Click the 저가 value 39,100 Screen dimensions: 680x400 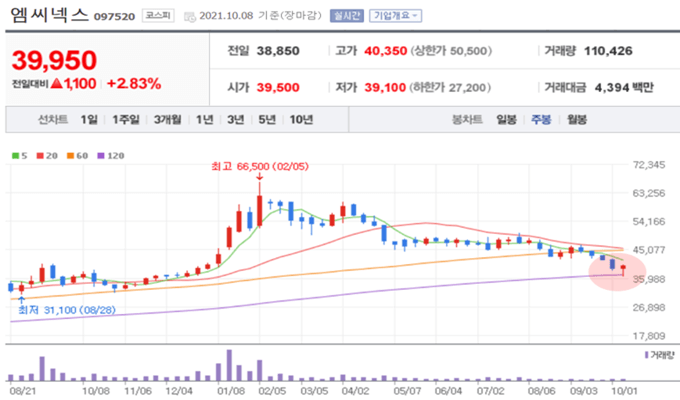[x=385, y=87]
